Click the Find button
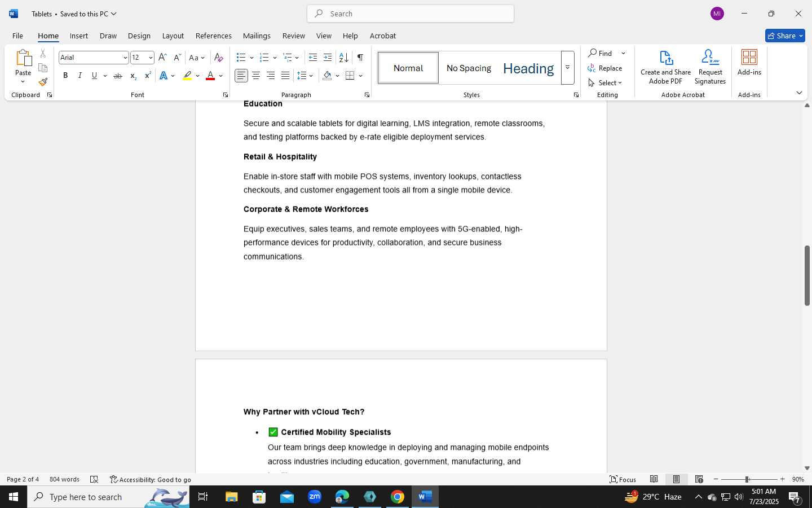This screenshot has height=508, width=812. click(x=601, y=53)
